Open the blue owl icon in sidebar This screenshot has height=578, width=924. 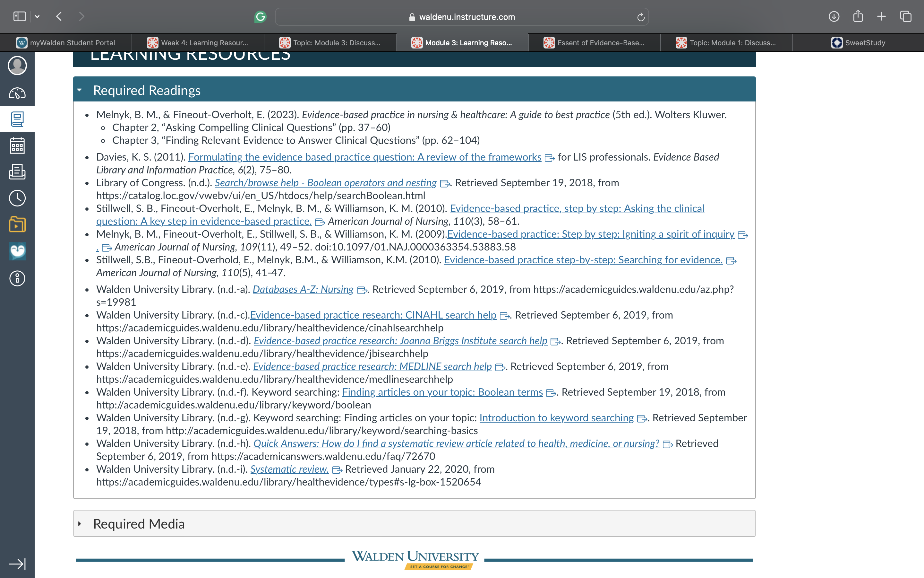17,251
